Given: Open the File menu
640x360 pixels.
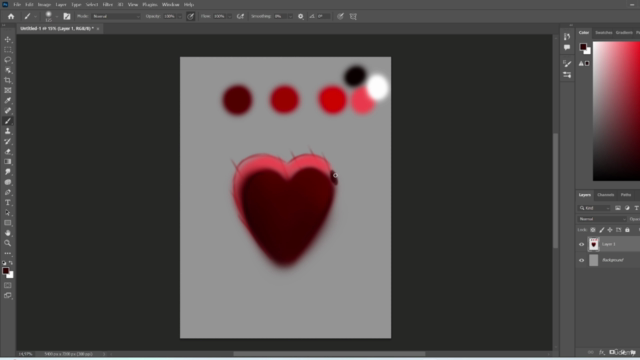Looking at the screenshot, I should pos(17,4).
